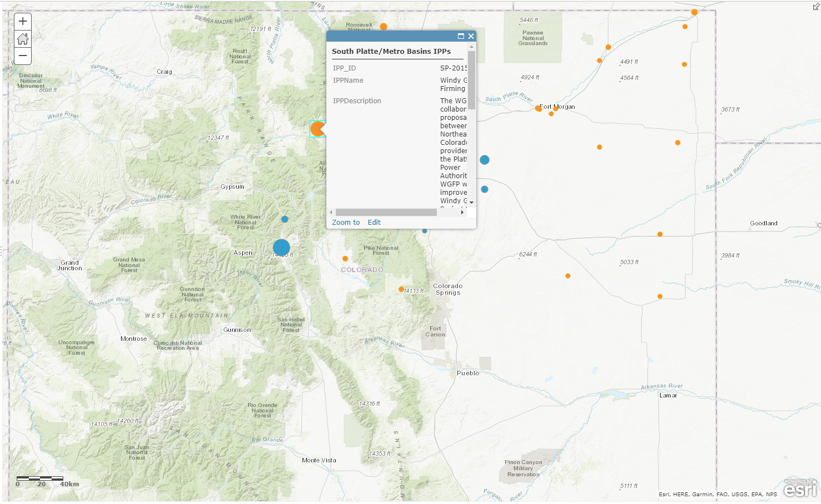Screen dimensions: 821x504
Task: Click Pueblo city label on map
Action: coord(468,373)
